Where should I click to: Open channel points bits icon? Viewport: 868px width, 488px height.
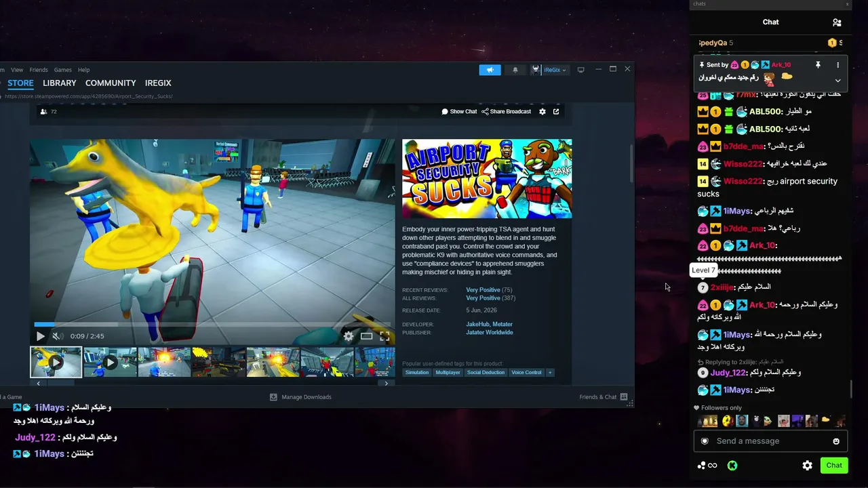(707, 466)
